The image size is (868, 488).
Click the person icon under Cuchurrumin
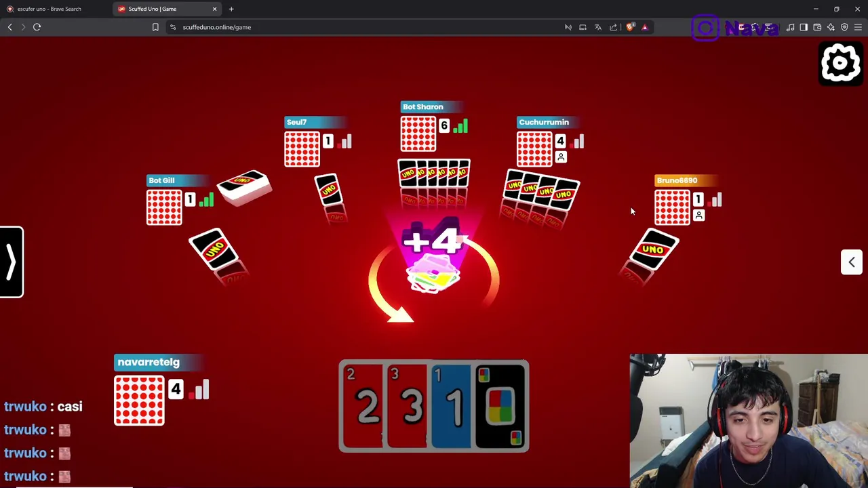coord(561,157)
